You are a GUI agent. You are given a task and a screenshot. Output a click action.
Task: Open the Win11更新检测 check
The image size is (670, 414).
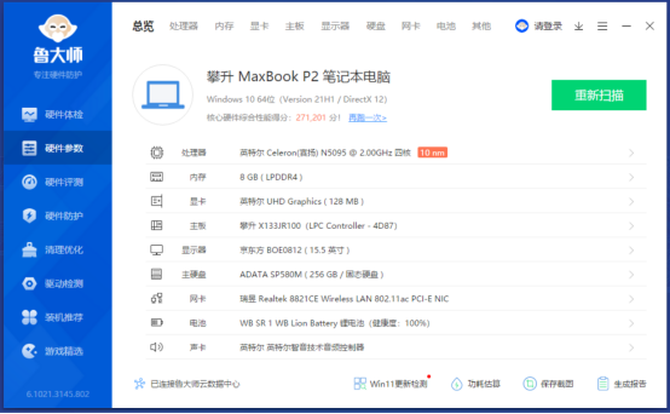(x=391, y=384)
